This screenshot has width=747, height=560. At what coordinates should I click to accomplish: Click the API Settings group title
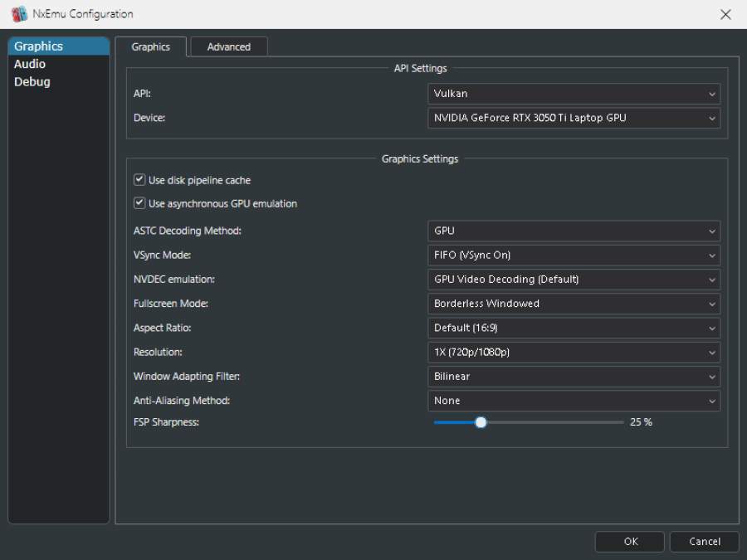[x=420, y=69]
